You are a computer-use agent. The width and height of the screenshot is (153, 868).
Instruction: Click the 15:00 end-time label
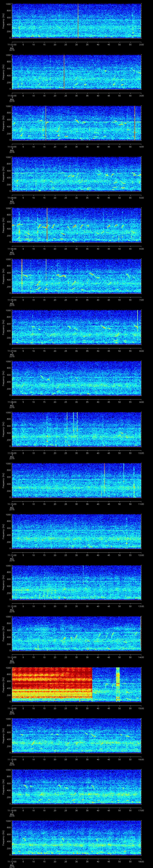coord(141,708)
